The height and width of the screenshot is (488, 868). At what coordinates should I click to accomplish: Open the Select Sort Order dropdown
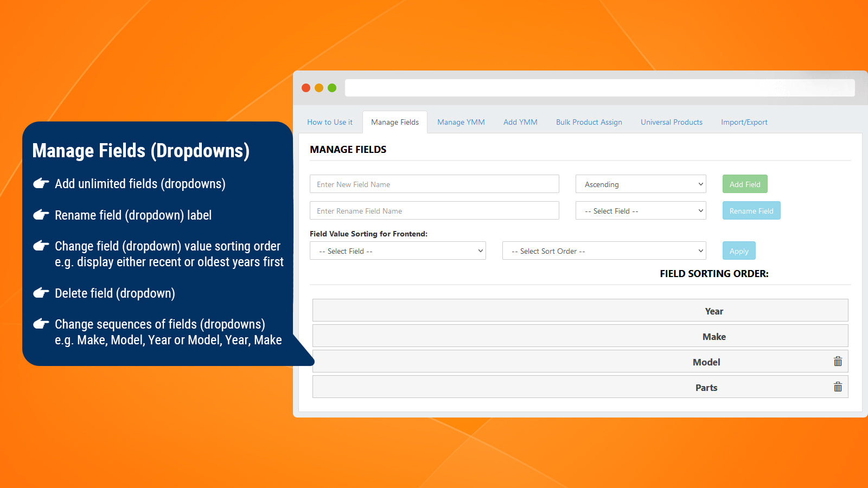[x=603, y=251]
